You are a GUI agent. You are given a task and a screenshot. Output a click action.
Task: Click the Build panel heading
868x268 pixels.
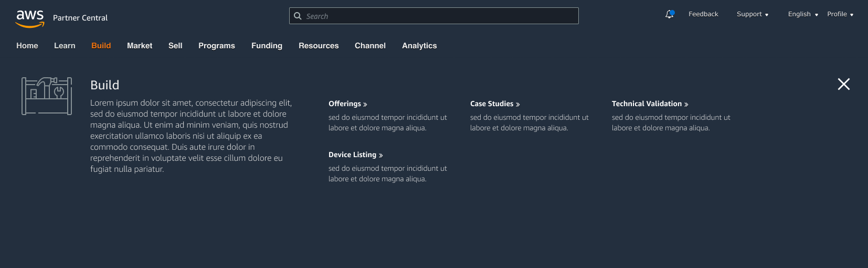[104, 85]
